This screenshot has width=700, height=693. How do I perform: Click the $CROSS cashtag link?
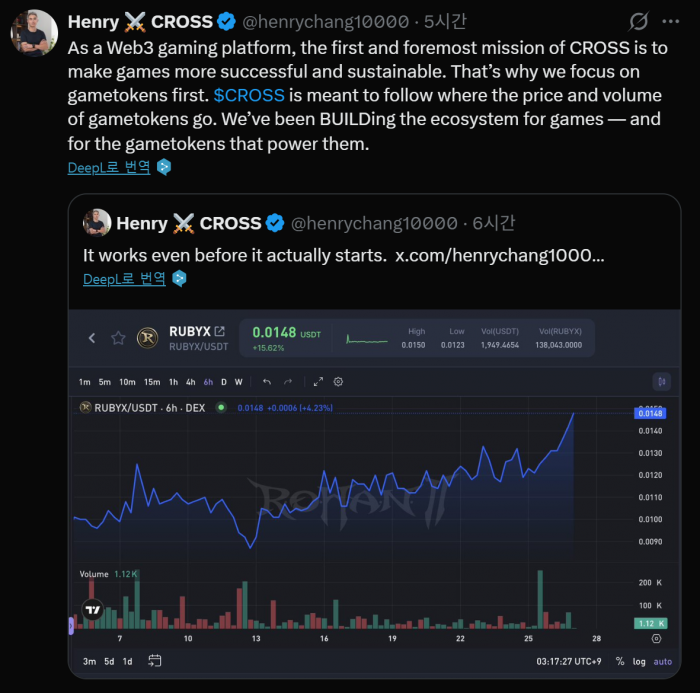tap(249, 98)
